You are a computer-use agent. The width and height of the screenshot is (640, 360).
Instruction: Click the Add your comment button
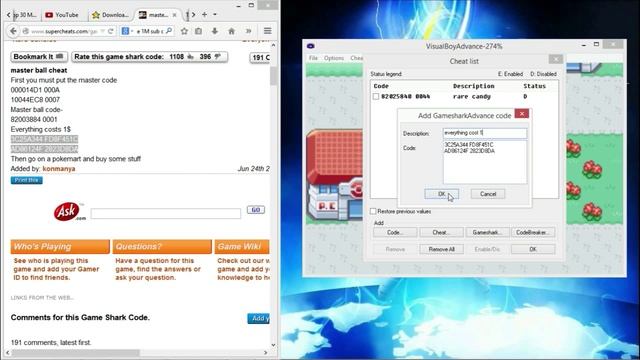click(x=259, y=318)
